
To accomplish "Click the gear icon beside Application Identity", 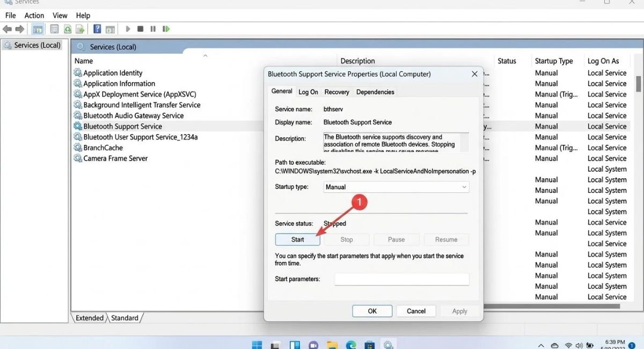I will pyautogui.click(x=78, y=72).
